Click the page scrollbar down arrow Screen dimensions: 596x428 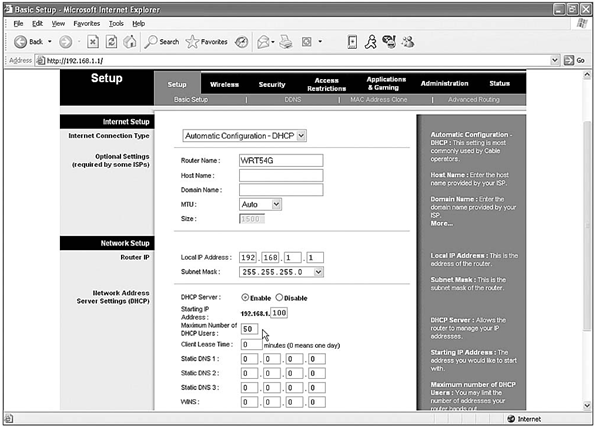coord(587,406)
